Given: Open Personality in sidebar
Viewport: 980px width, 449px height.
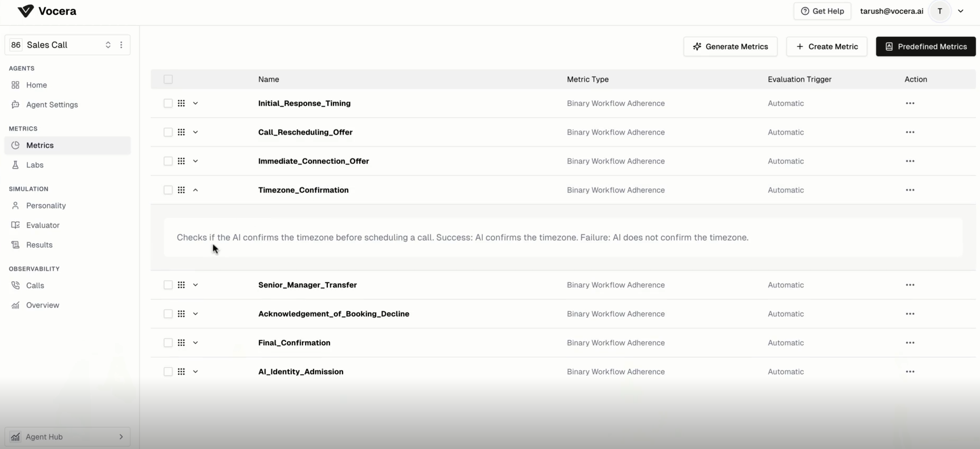Looking at the screenshot, I should [x=67, y=205].
